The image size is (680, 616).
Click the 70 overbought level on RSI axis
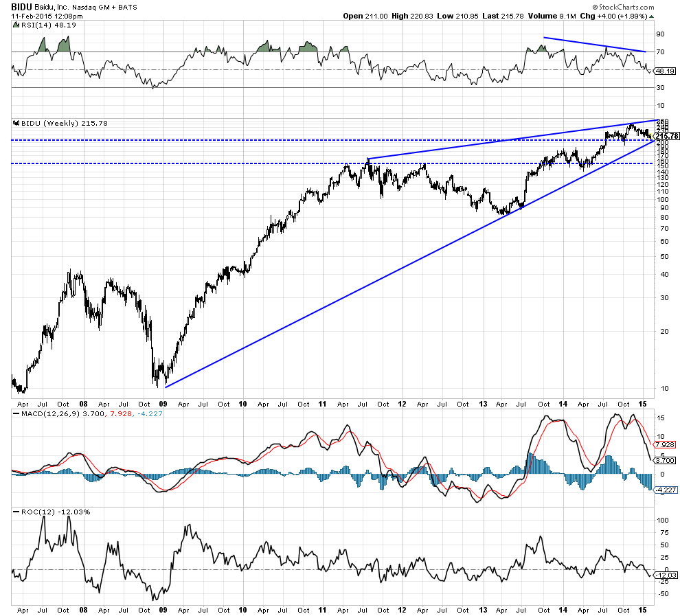click(660, 52)
